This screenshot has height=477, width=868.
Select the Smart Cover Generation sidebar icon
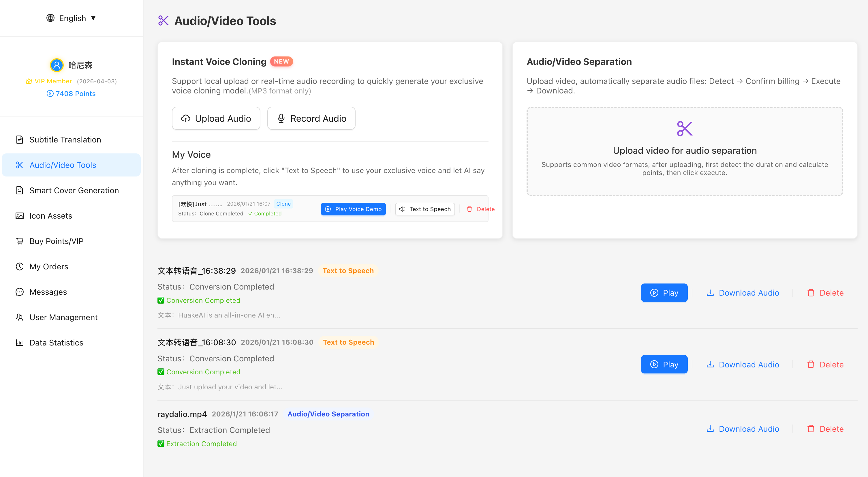click(x=20, y=190)
